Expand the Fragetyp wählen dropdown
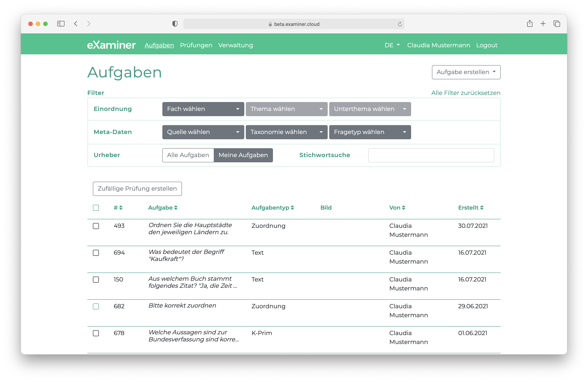 click(x=370, y=132)
